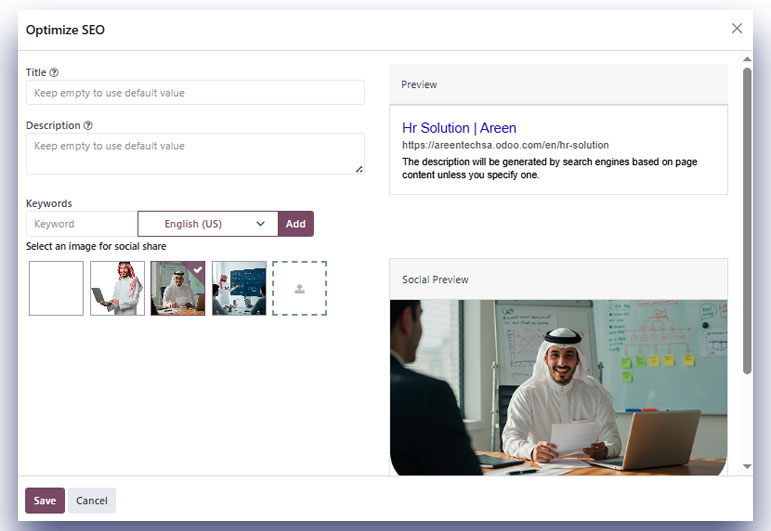Click the Title help question mark icon

tap(54, 72)
